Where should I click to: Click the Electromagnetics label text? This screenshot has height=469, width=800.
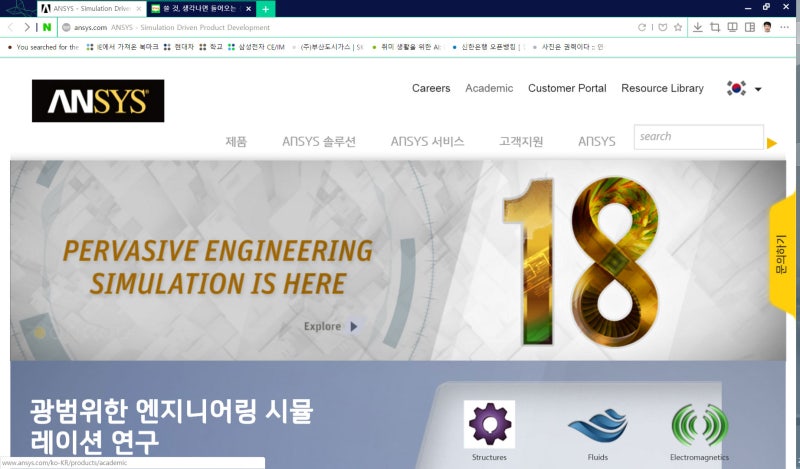[699, 457]
